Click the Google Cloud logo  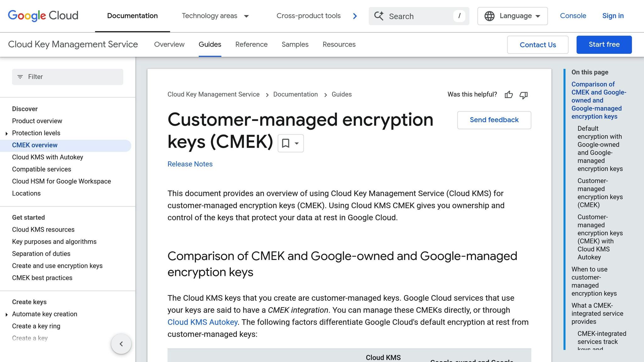click(x=43, y=16)
